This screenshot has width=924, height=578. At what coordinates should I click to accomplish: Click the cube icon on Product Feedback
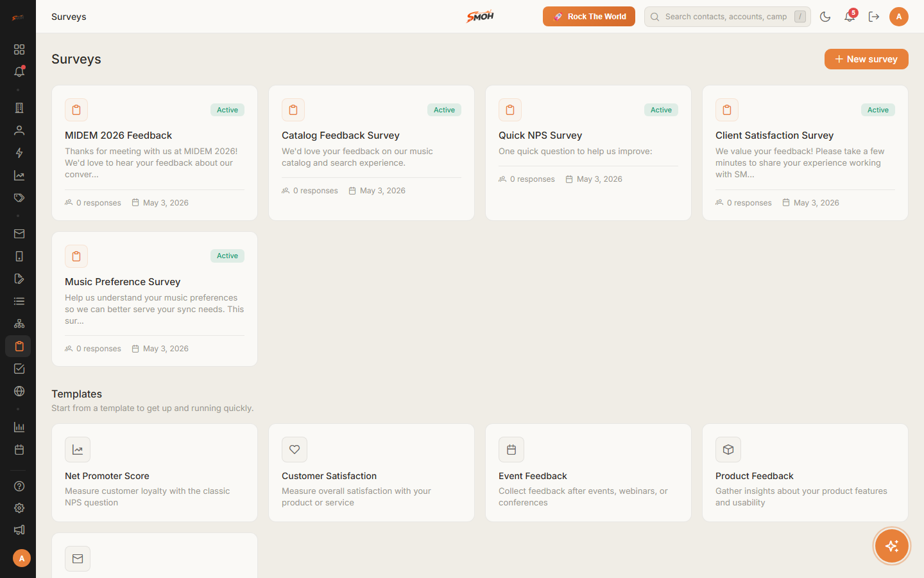728,450
